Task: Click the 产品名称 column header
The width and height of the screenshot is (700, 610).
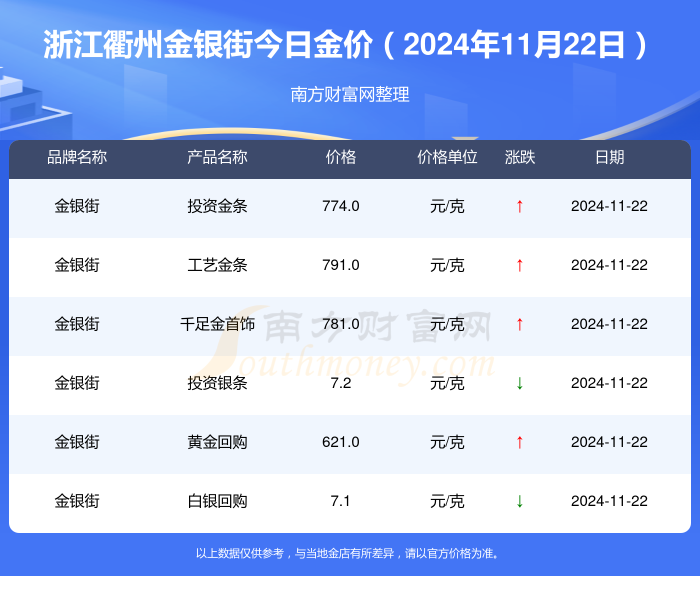Action: click(217, 157)
